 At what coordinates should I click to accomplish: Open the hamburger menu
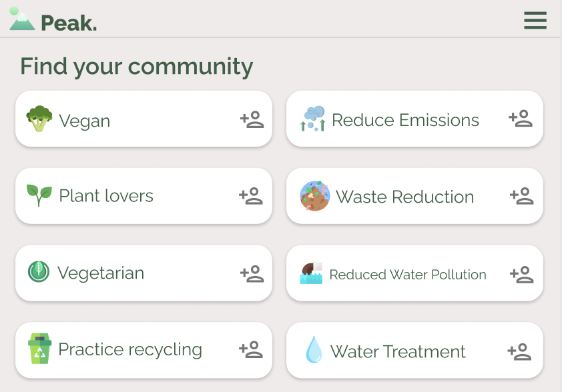coord(535,20)
